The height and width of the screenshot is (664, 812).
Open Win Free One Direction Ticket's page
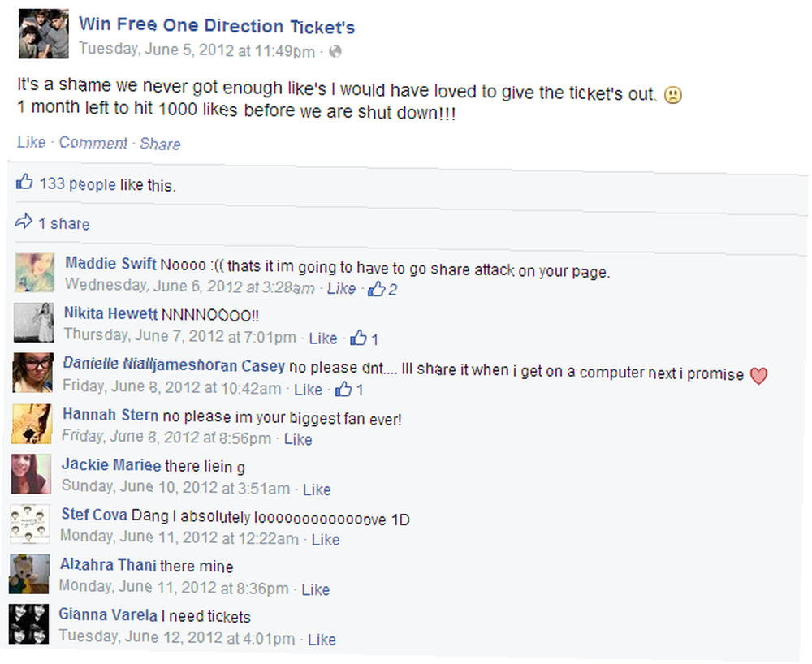[x=217, y=25]
